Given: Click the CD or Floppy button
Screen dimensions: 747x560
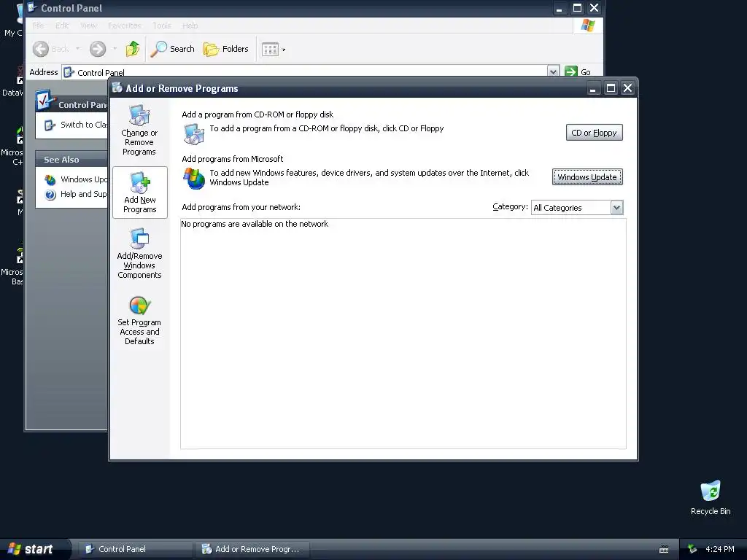Looking at the screenshot, I should point(594,133).
